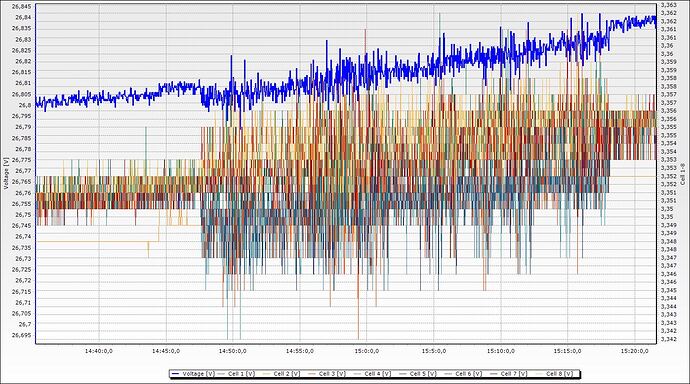The image size is (690, 384).
Task: Click the right axis title Cell 1-8
Action: (683, 173)
